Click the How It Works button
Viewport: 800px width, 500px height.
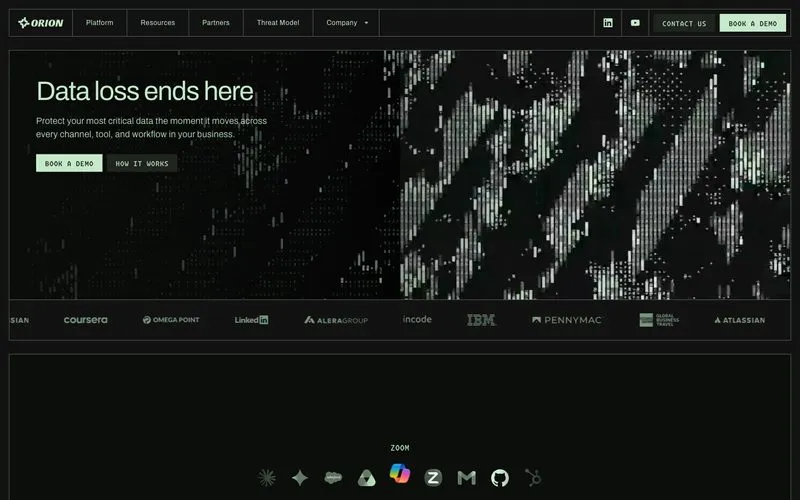(142, 163)
